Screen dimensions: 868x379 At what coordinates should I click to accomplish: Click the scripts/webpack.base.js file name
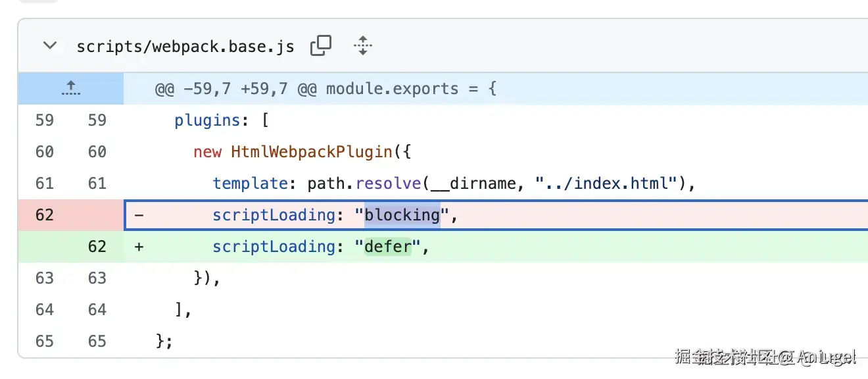(185, 47)
